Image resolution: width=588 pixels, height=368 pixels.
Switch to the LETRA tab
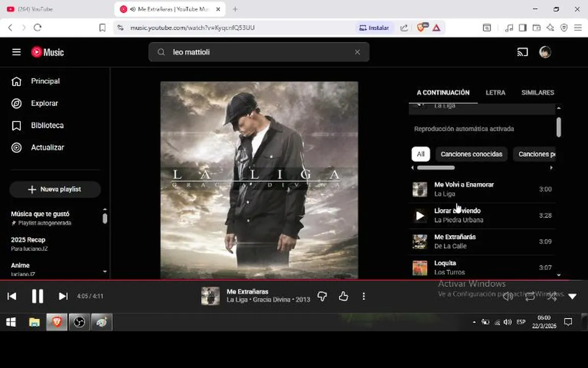pos(496,93)
